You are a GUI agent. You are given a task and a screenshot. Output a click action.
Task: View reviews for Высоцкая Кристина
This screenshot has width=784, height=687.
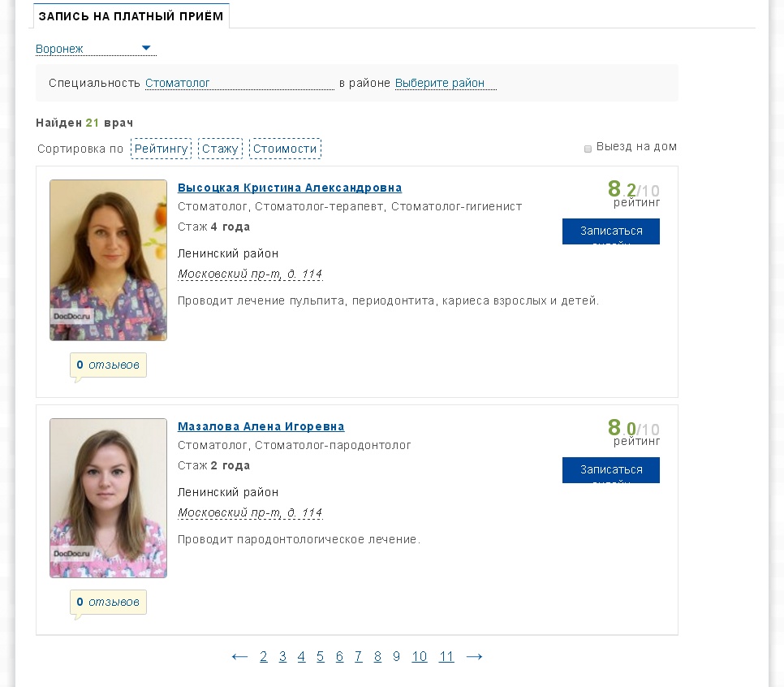click(x=108, y=365)
